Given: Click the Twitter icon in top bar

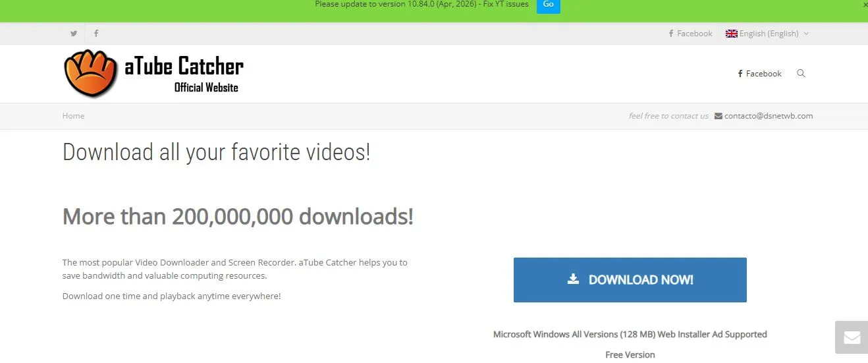Looking at the screenshot, I should pyautogui.click(x=74, y=34).
